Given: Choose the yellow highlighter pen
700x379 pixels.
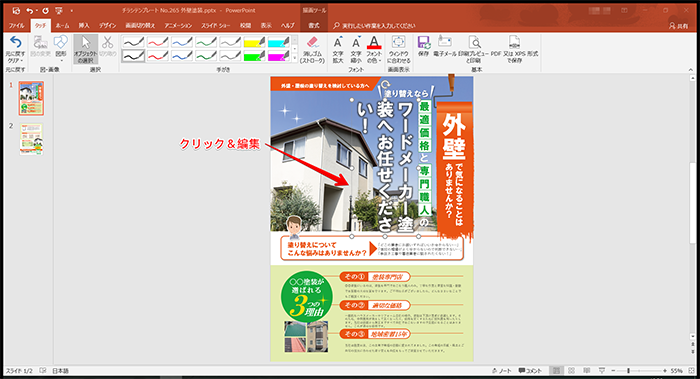Looking at the screenshot, I should tap(254, 42).
